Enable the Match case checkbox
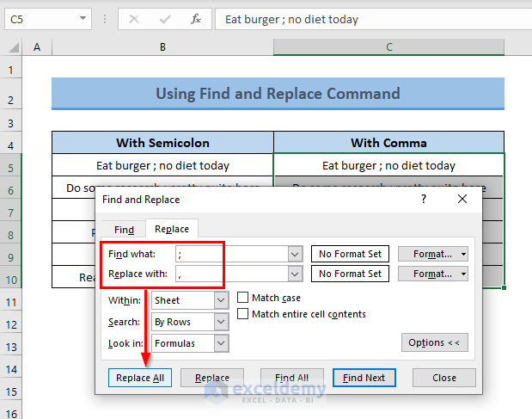Viewport: 532px width, 419px height. tap(242, 298)
